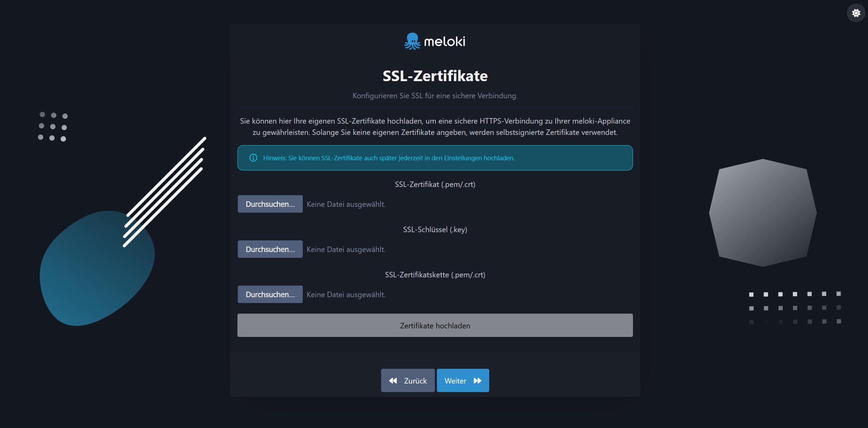This screenshot has height=428, width=868.
Task: Select Durchsuchen for the SSL-Zertifikat file
Action: point(270,204)
